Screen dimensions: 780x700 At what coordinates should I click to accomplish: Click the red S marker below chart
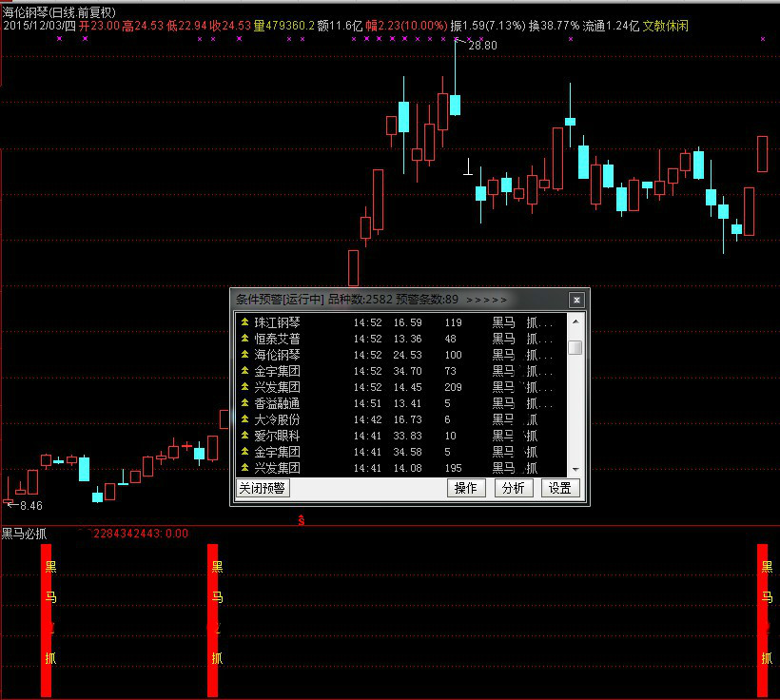point(302,519)
